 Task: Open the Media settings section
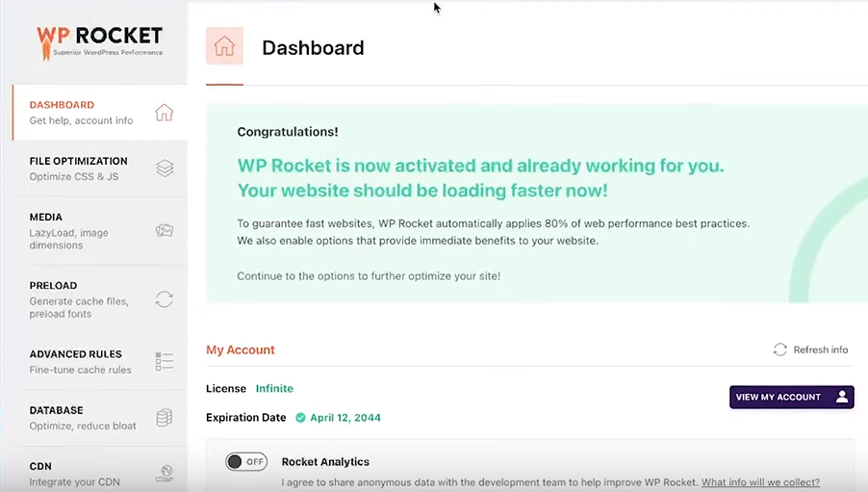click(100, 230)
